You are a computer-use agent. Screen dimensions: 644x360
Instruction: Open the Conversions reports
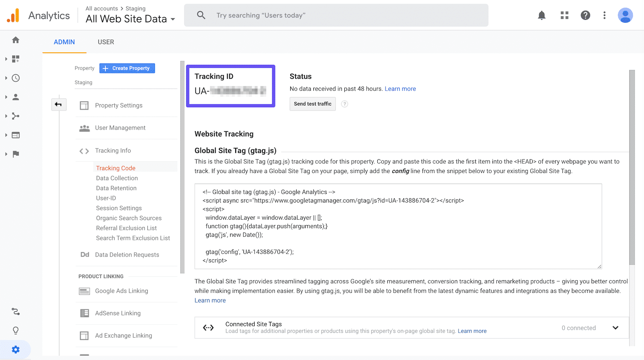(15, 154)
